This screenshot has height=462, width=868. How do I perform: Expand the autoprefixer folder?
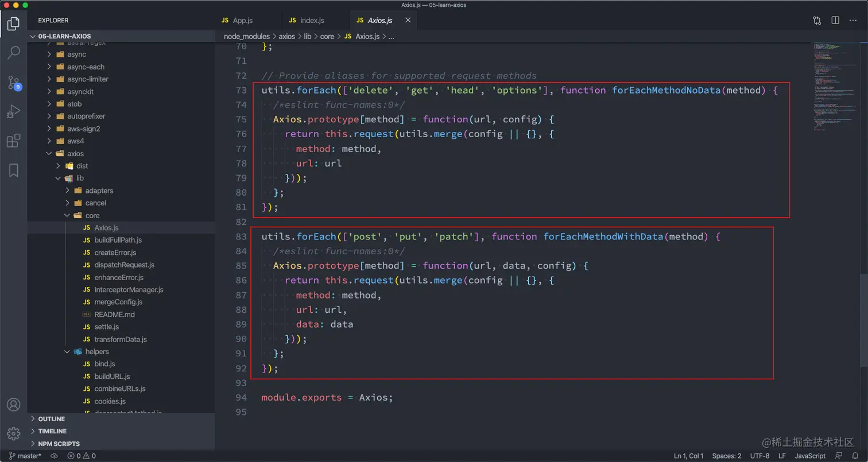121,117
